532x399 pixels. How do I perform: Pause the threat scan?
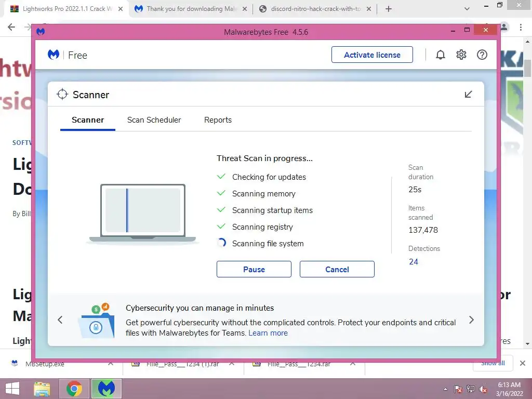point(254,269)
